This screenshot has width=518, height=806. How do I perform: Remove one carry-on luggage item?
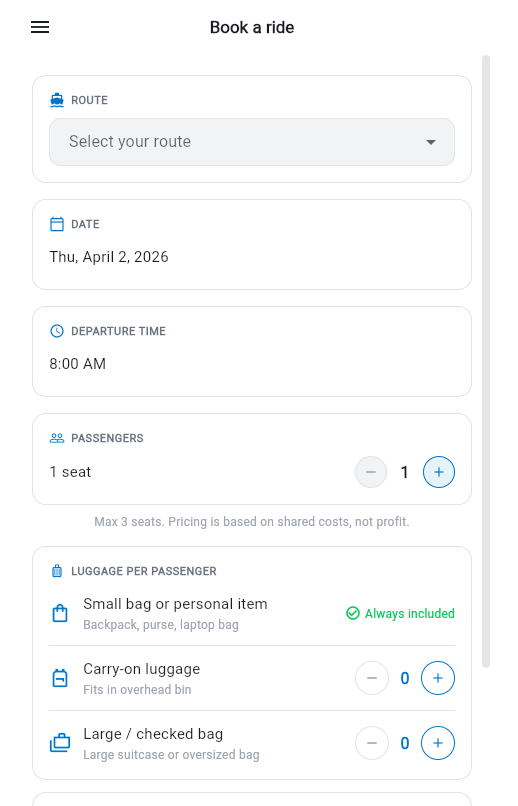pyautogui.click(x=372, y=678)
